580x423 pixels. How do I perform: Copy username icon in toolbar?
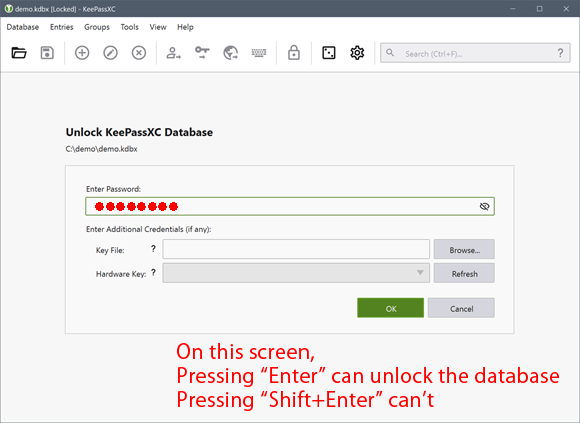point(173,53)
